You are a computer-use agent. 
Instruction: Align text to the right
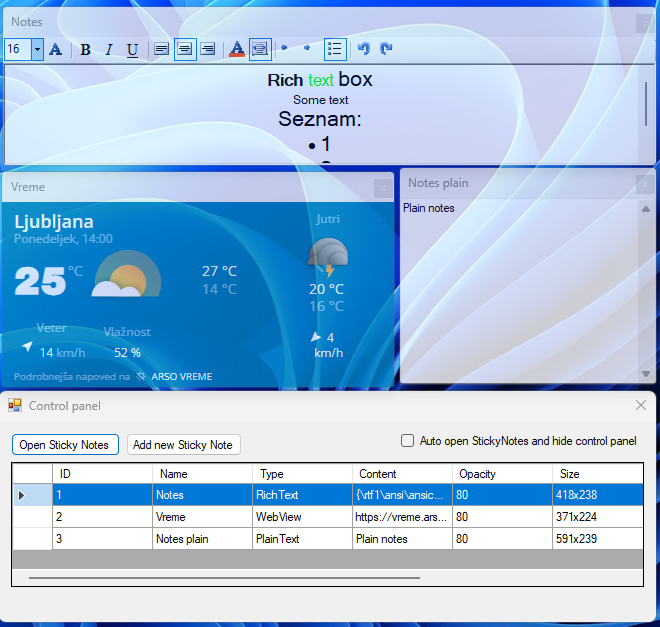(208, 49)
